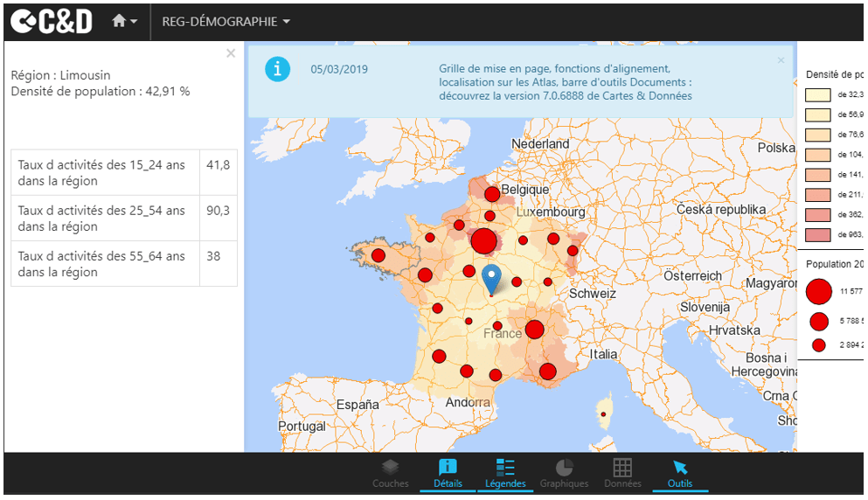Screen dimensions: 868x500
Task: Dismiss the version 7.0.6888 notification banner
Action: [781, 60]
